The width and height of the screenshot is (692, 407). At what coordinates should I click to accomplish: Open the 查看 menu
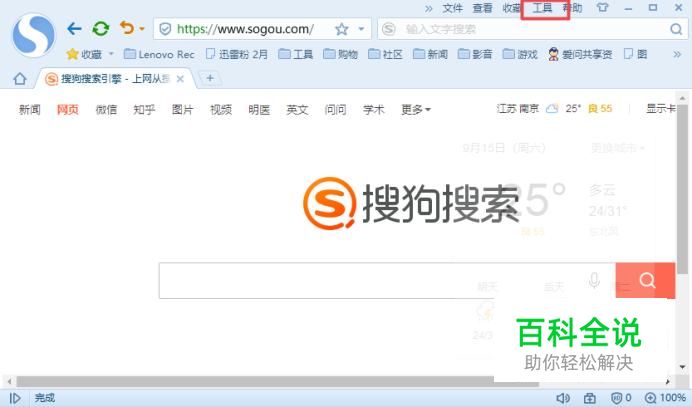pyautogui.click(x=482, y=8)
